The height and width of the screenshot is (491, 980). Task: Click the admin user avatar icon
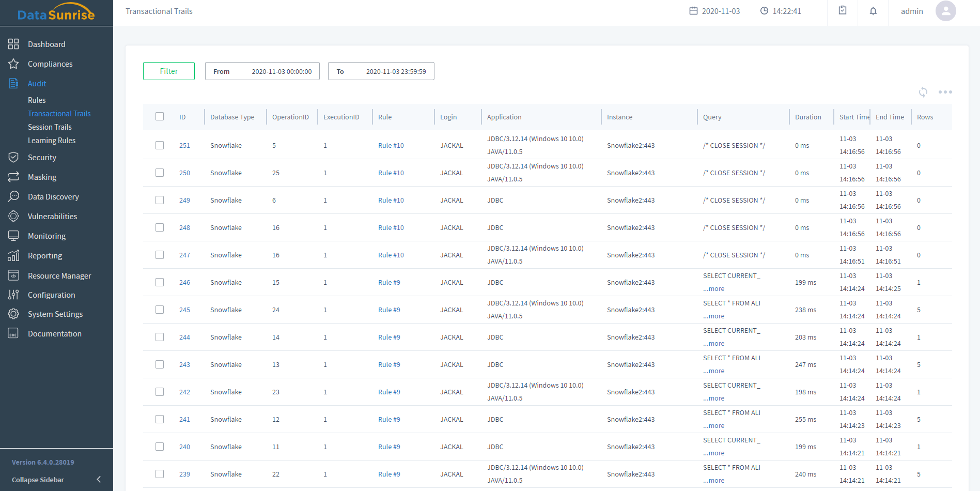[x=945, y=11]
